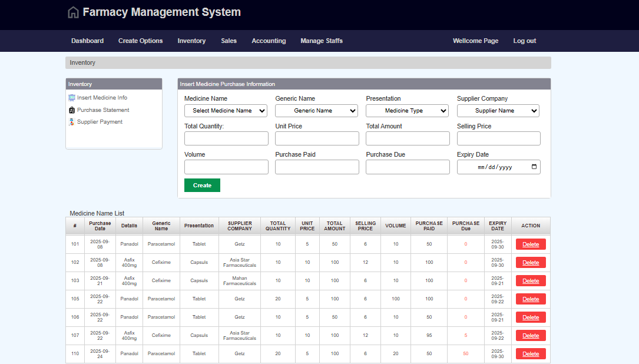
Task: Click the Purchase Statement sidebar icon
Action: point(72,110)
